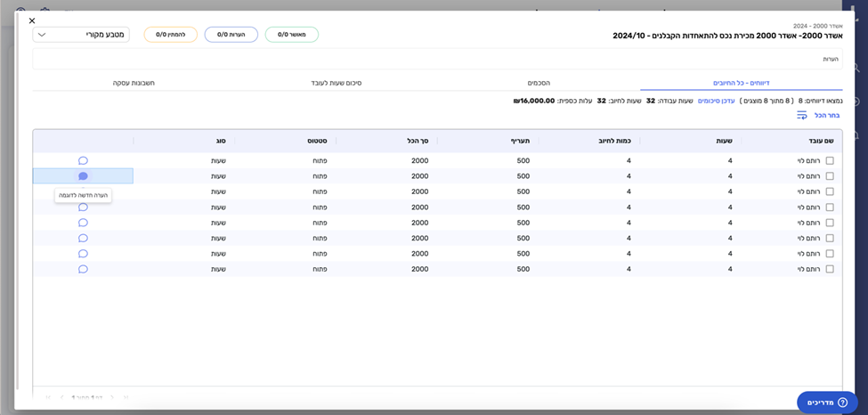This screenshot has height=415, width=868.
Task: Click the עדכן סיכומים link
Action: (716, 101)
